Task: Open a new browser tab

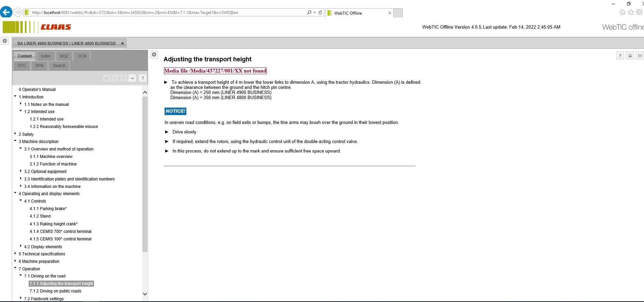Action: (x=398, y=13)
